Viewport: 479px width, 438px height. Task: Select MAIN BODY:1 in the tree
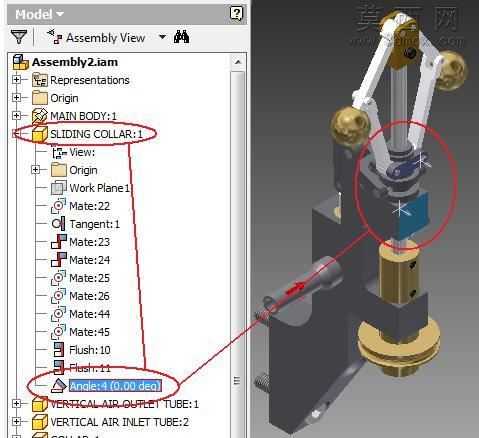83,116
